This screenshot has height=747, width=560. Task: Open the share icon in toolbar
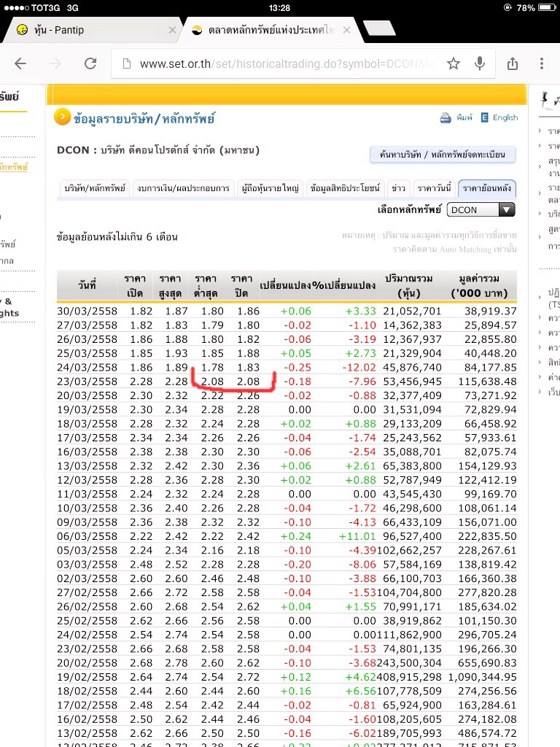[x=513, y=63]
